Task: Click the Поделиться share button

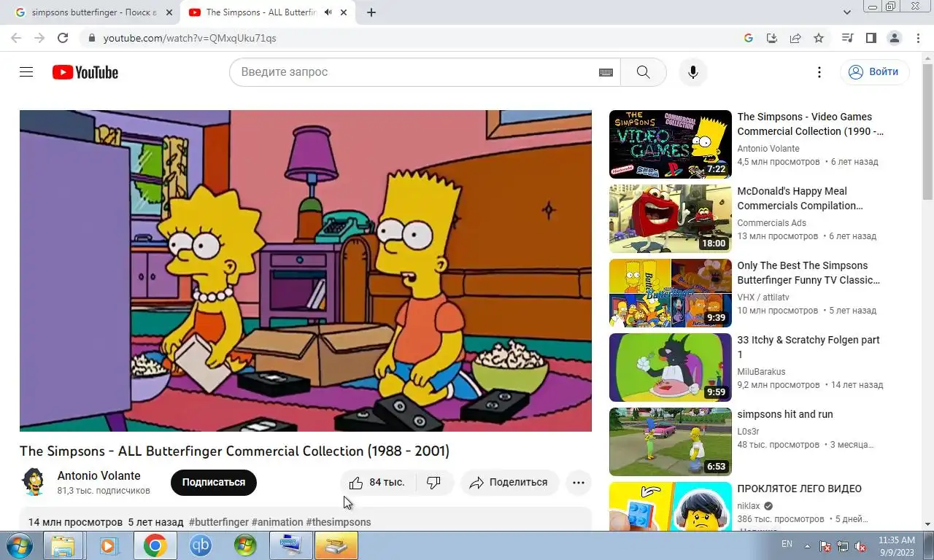Action: (509, 483)
